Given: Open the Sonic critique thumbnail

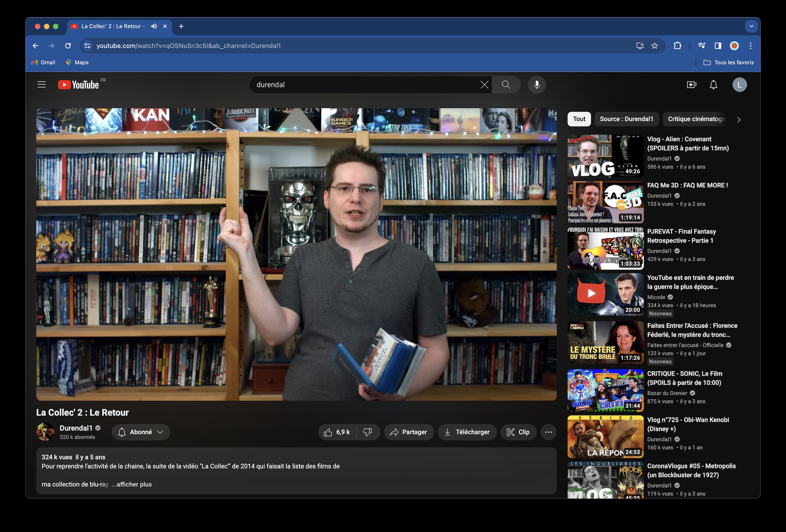Looking at the screenshot, I should click(605, 391).
